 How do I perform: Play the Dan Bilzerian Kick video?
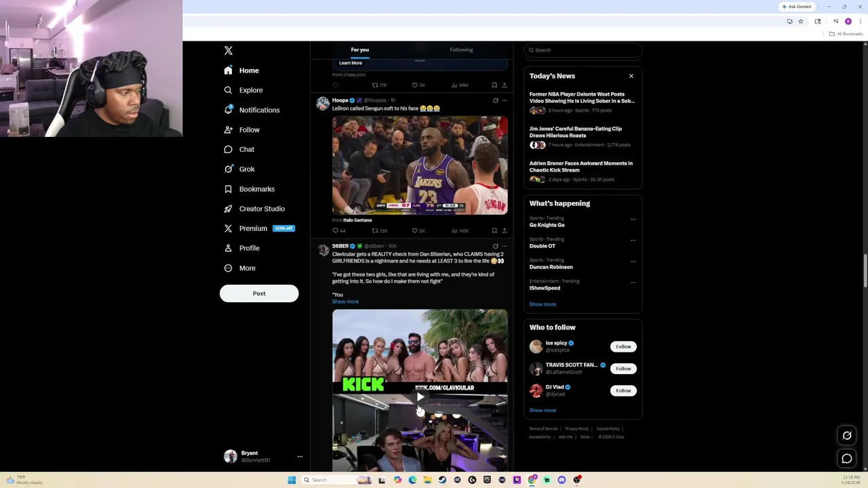[420, 397]
